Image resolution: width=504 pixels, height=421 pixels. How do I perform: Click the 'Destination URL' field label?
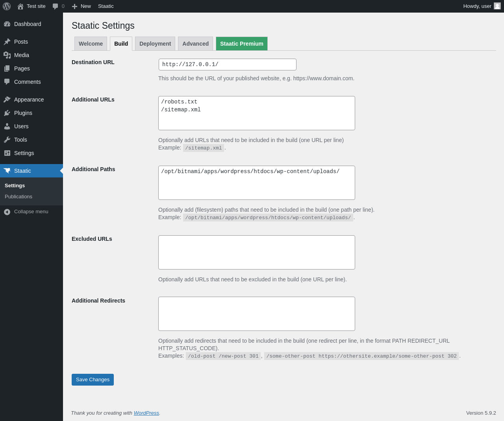tap(93, 62)
